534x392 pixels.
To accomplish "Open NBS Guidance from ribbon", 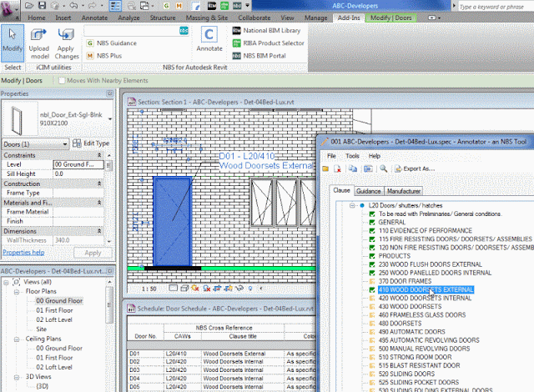I will coord(111,43).
